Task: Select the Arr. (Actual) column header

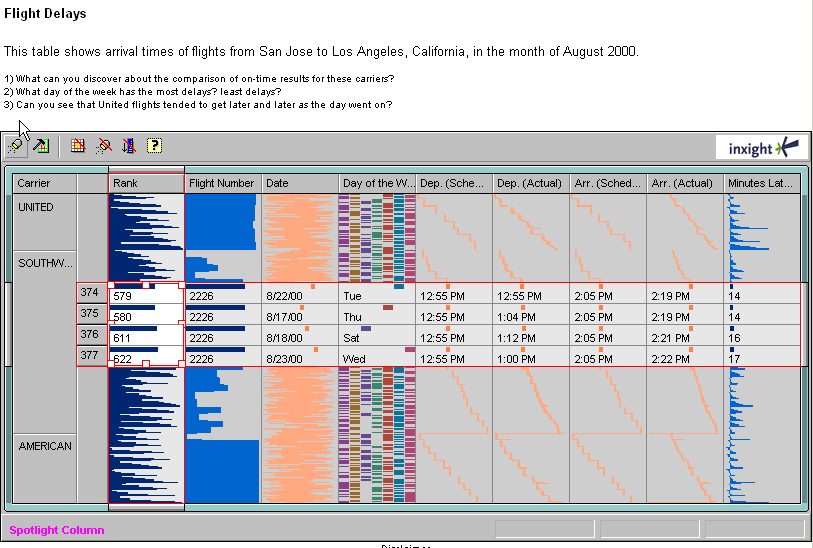Action: (685, 183)
